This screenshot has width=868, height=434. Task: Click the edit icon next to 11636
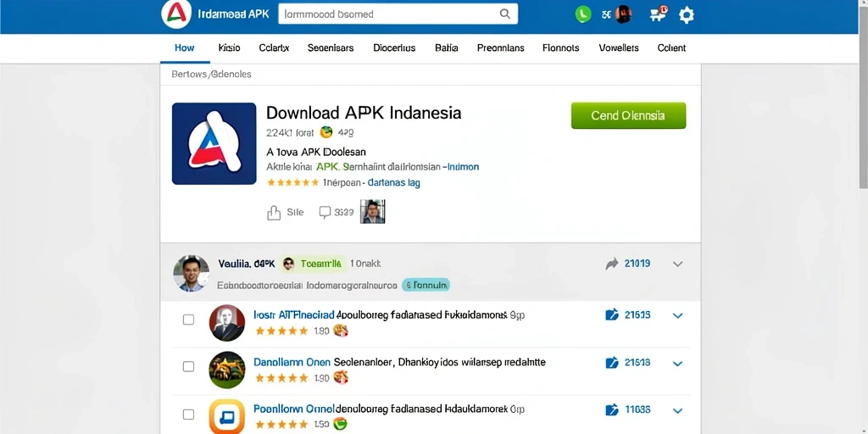(x=612, y=410)
